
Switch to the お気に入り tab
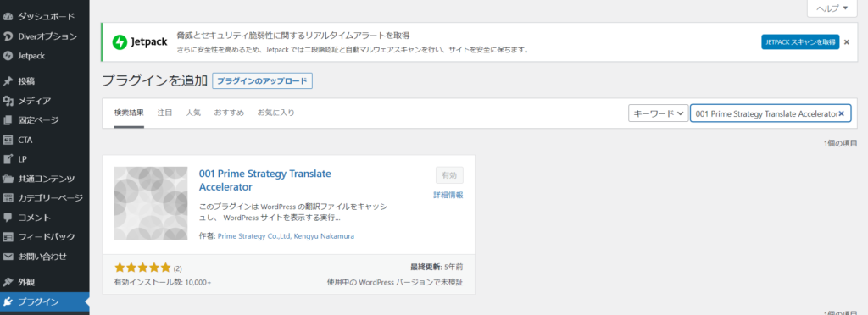click(x=276, y=113)
